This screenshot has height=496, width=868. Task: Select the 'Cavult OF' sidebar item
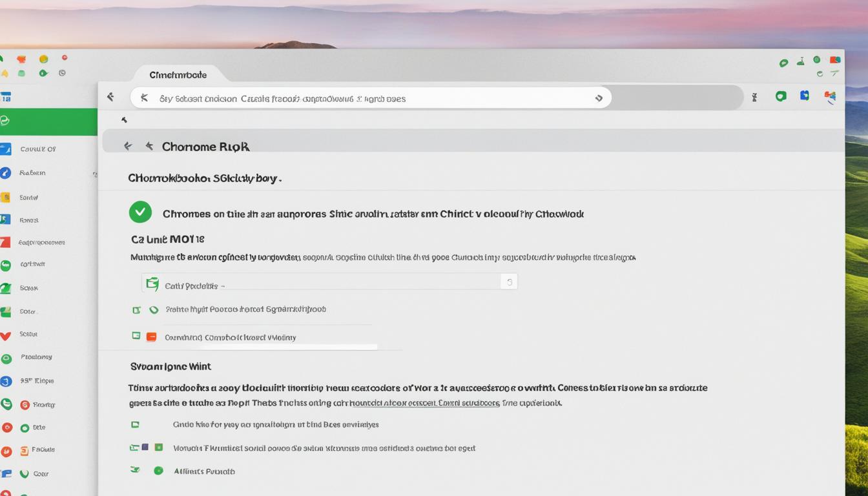(x=38, y=149)
